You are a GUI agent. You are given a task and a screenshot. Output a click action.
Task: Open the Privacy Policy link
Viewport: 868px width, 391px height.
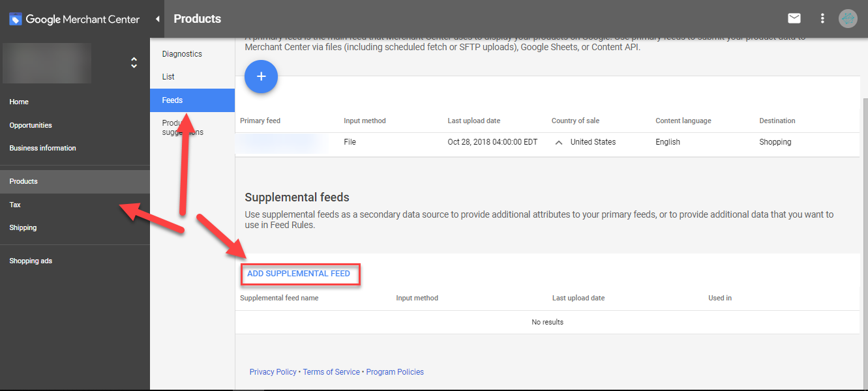pyautogui.click(x=273, y=372)
